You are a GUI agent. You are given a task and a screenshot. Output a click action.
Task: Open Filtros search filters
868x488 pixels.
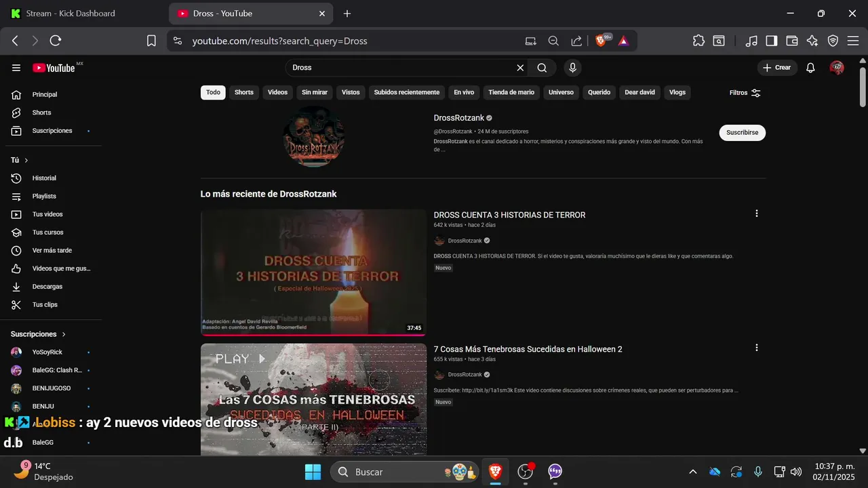click(745, 93)
